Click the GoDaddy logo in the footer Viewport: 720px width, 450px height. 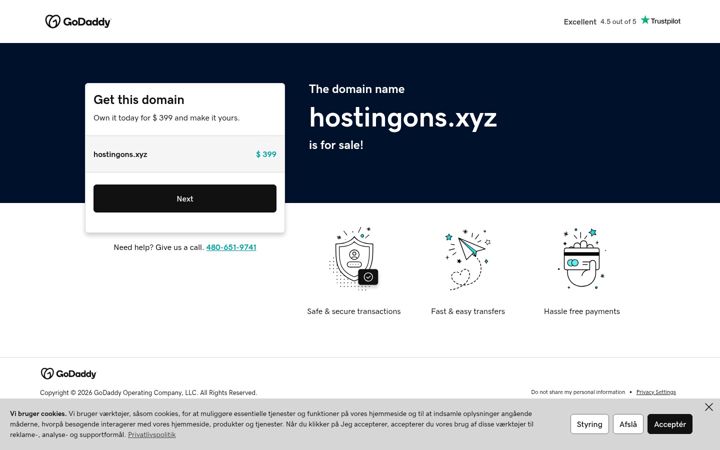(x=68, y=373)
